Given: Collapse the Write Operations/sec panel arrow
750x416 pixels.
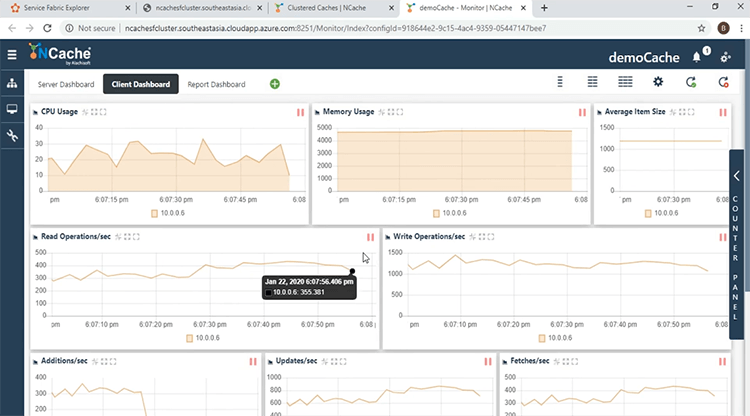Looking at the screenshot, I should [387, 237].
